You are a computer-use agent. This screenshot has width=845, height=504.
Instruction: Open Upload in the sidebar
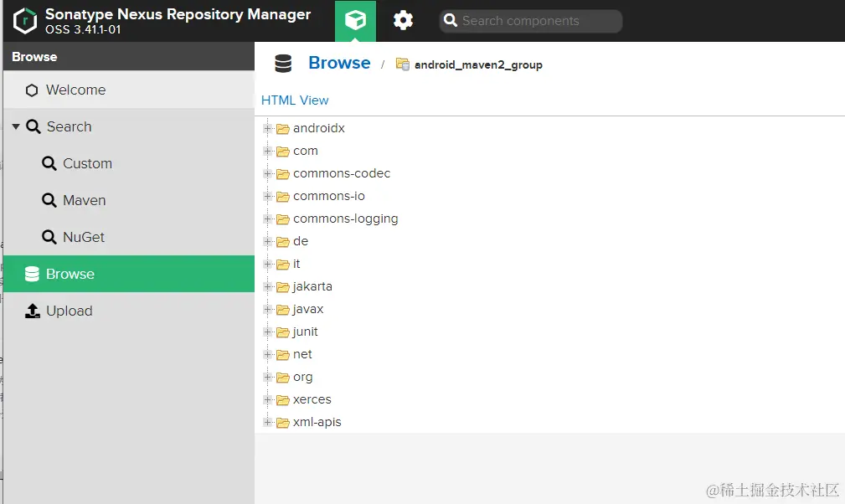(129, 311)
